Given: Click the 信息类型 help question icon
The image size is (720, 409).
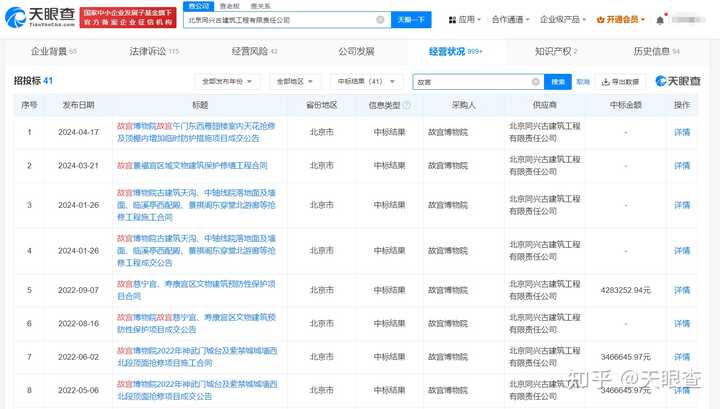Looking at the screenshot, I should tap(406, 105).
